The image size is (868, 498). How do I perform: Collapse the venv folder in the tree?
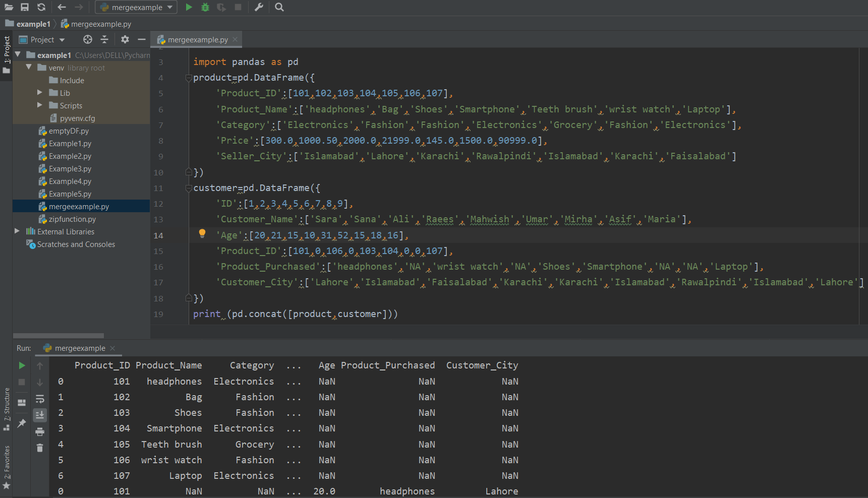pos(29,68)
